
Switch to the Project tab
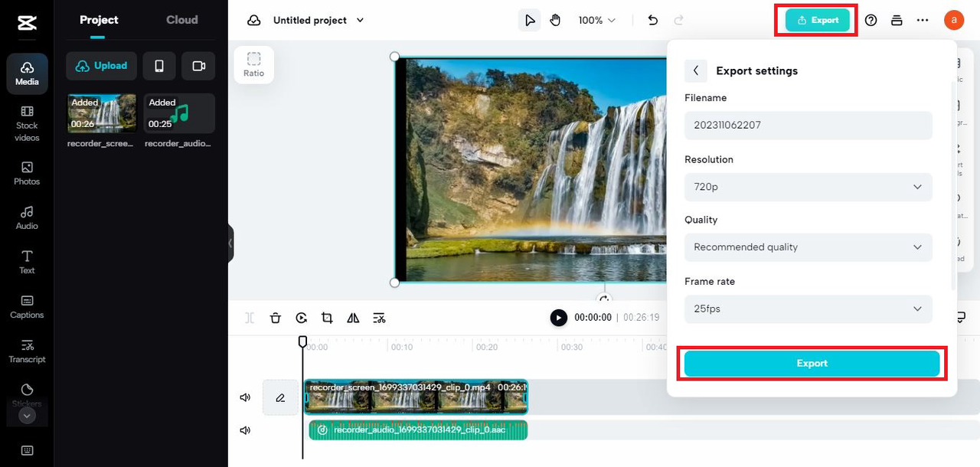[x=100, y=20]
